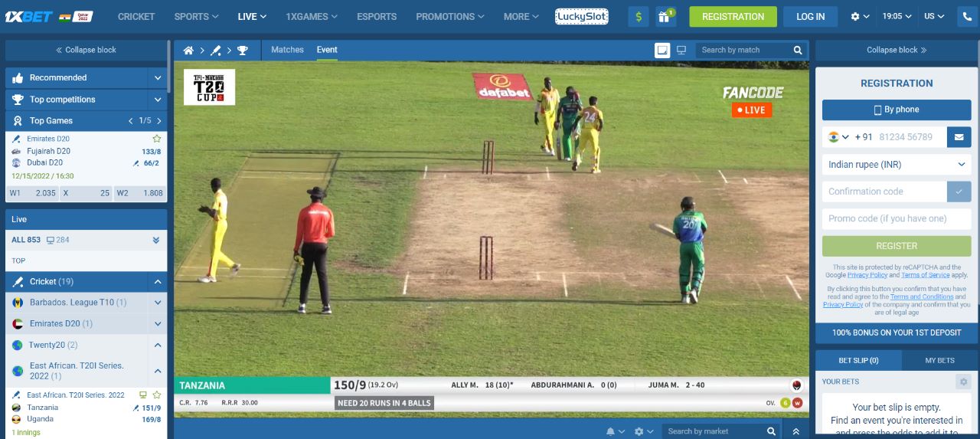
Task: Click the green REGISTRATION button
Action: click(733, 16)
